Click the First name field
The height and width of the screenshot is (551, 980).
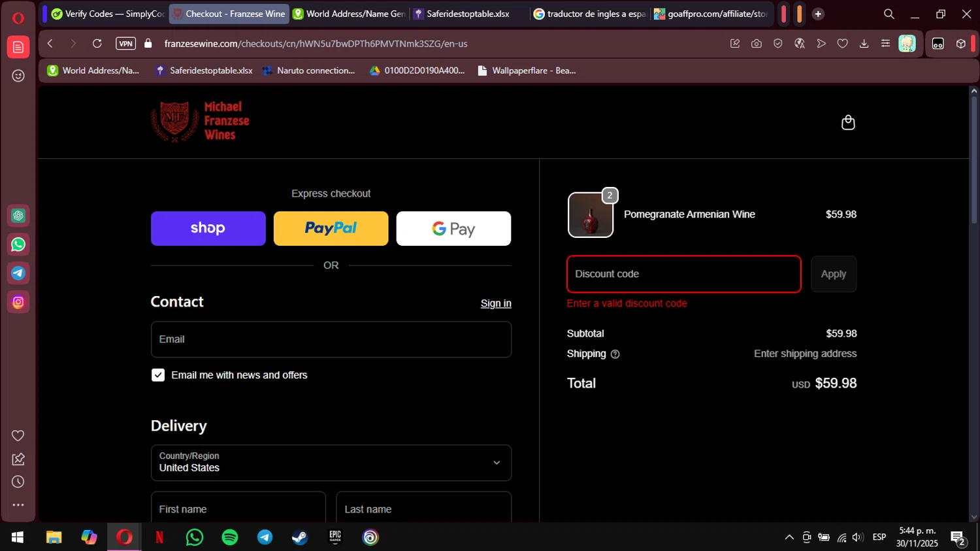coord(238,509)
